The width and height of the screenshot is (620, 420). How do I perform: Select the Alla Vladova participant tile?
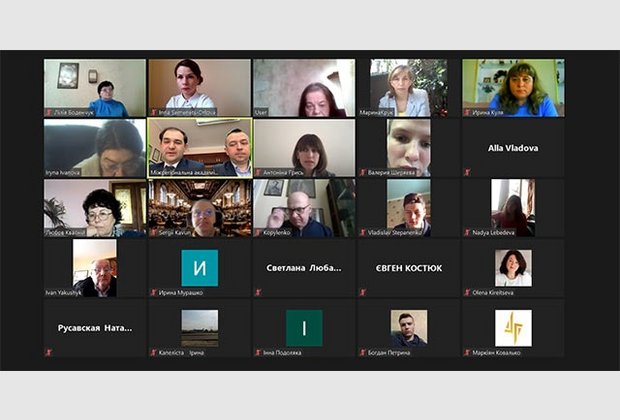click(x=513, y=148)
